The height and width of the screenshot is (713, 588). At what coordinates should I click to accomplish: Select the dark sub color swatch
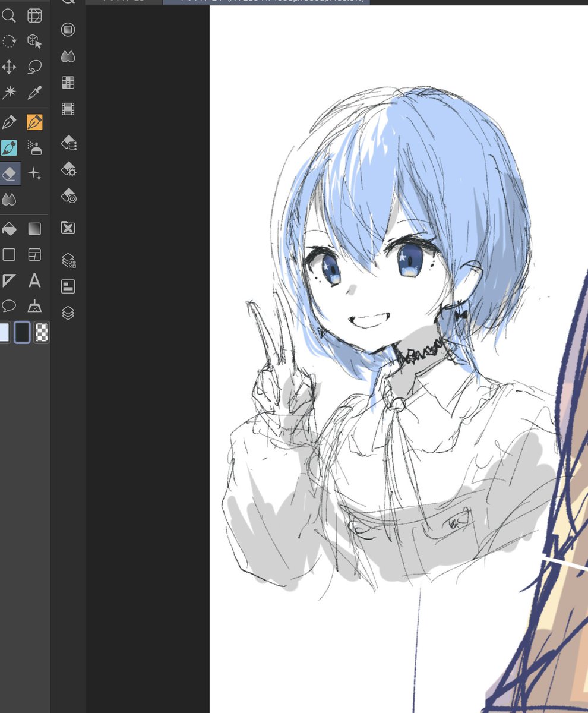22,332
